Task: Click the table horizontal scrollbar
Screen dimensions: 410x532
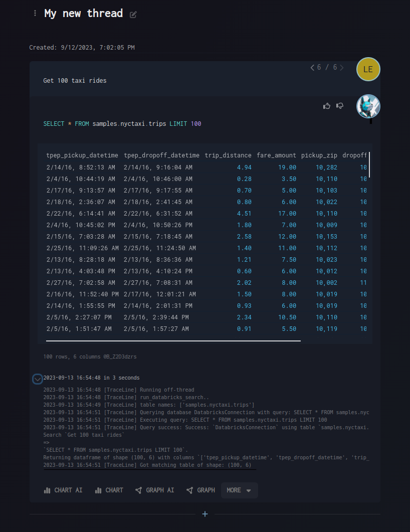Action: pyautogui.click(x=173, y=340)
